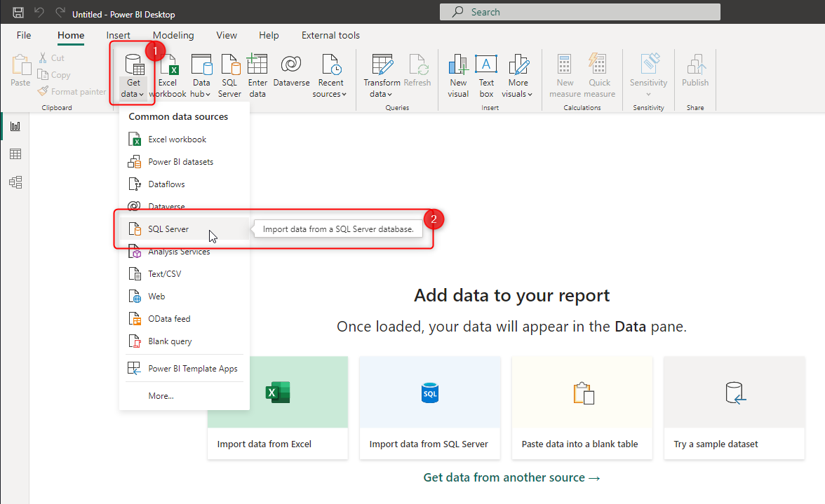Switch to Model view in sidebar
Screen dimensions: 825x504
15,182
